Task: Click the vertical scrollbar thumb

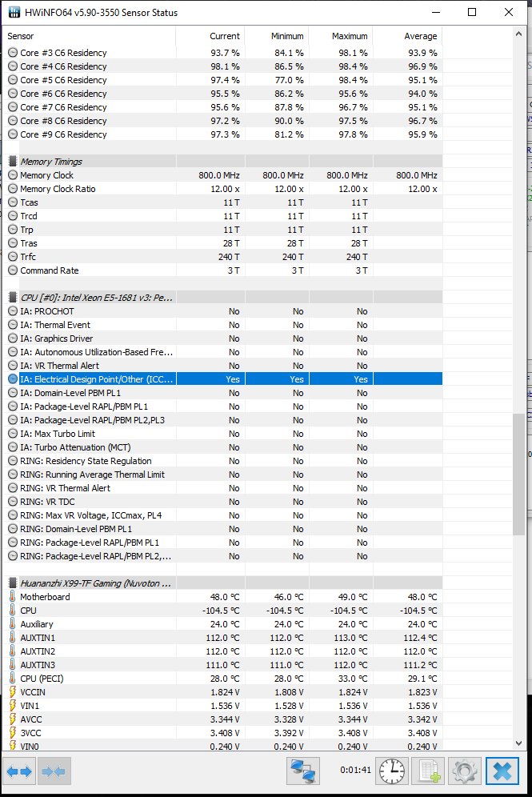Action: pyautogui.click(x=518, y=474)
